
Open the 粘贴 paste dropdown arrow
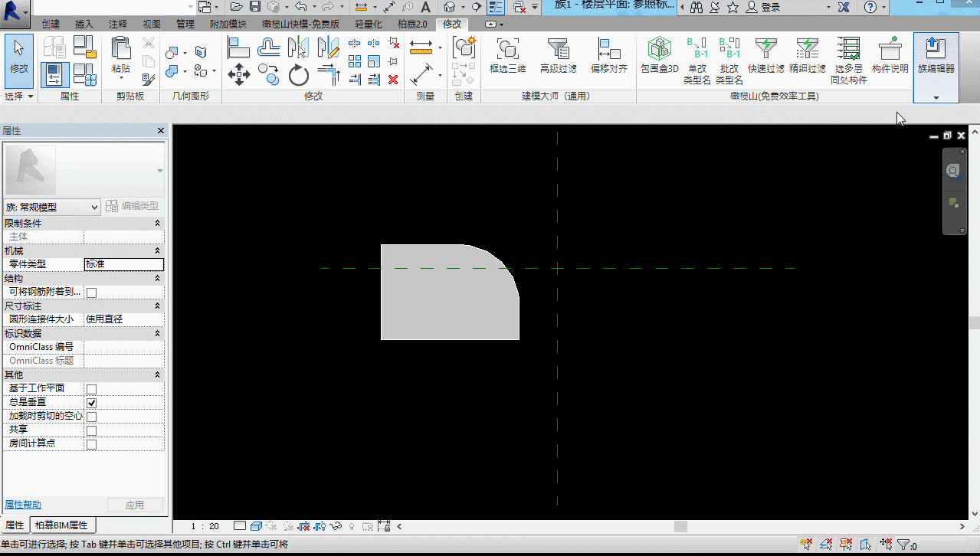click(x=121, y=77)
